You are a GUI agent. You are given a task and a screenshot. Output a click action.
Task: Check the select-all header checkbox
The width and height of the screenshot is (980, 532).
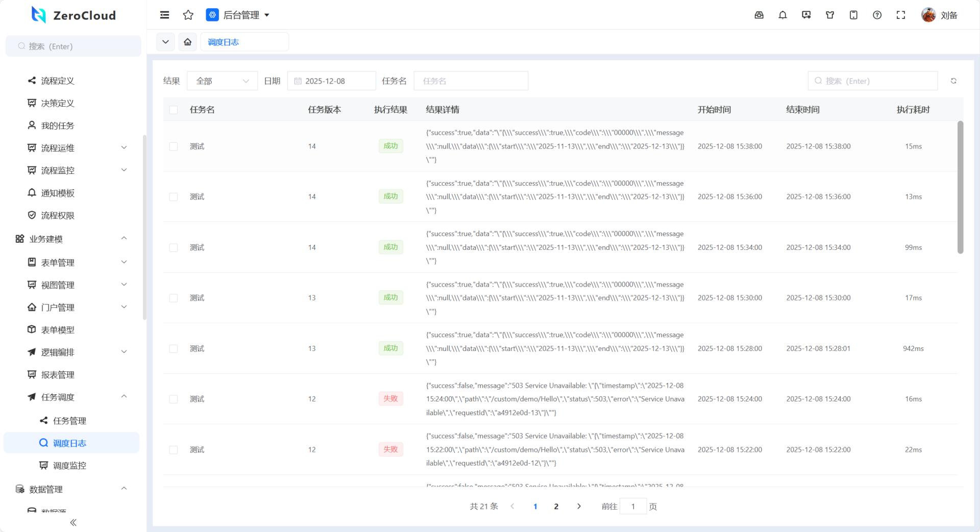174,110
